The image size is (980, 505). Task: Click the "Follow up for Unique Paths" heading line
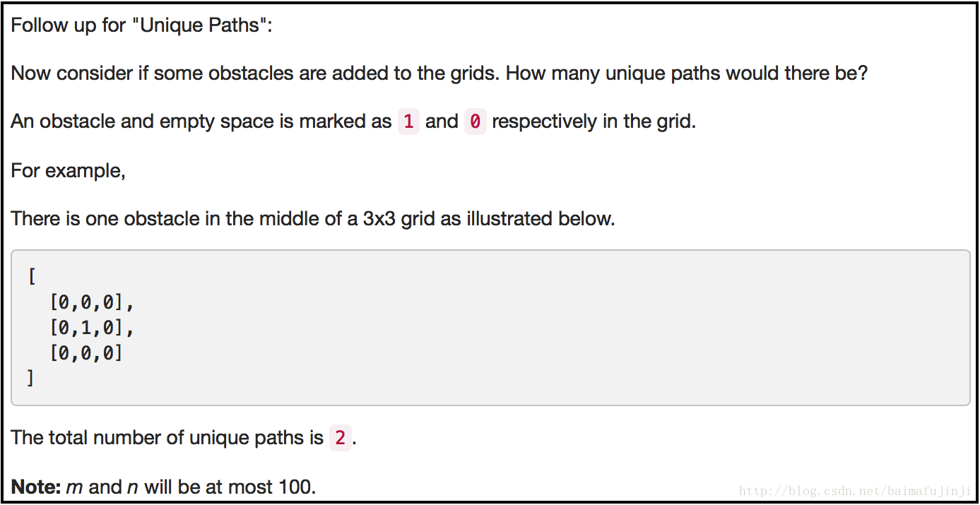[x=141, y=25]
